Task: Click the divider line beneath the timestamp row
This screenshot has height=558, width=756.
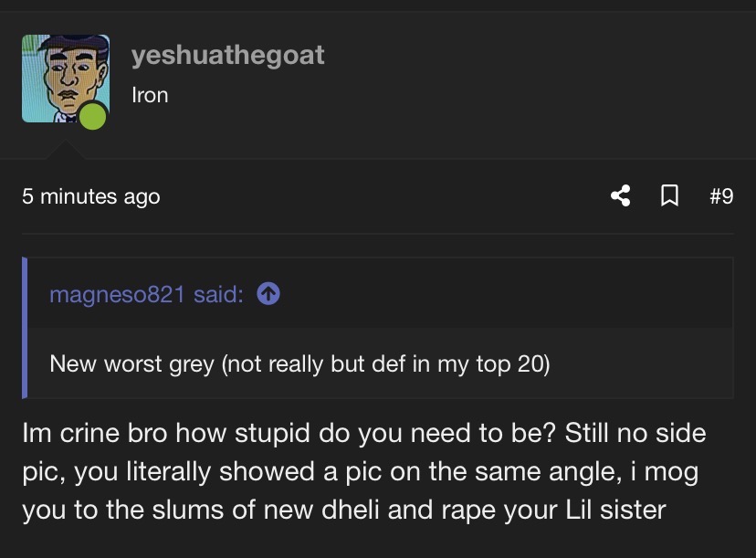Action: click(378, 233)
